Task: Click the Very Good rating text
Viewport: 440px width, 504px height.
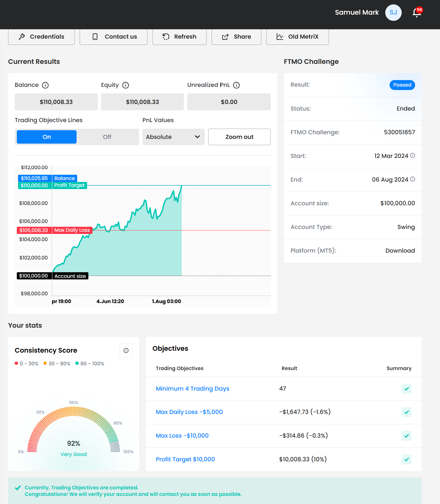Action: (74, 454)
